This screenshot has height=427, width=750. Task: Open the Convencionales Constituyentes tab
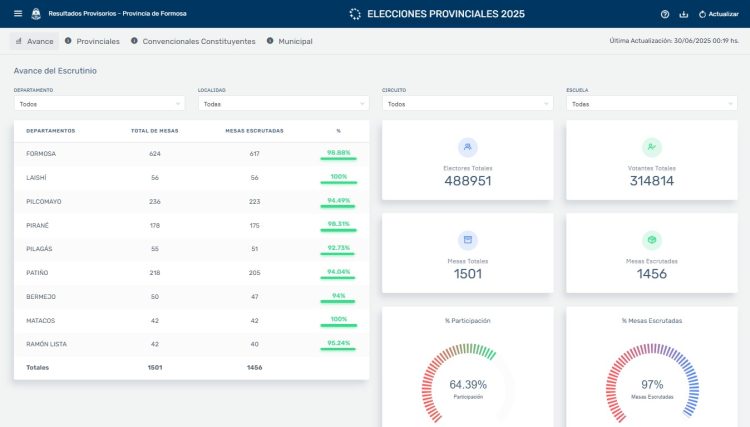click(198, 41)
